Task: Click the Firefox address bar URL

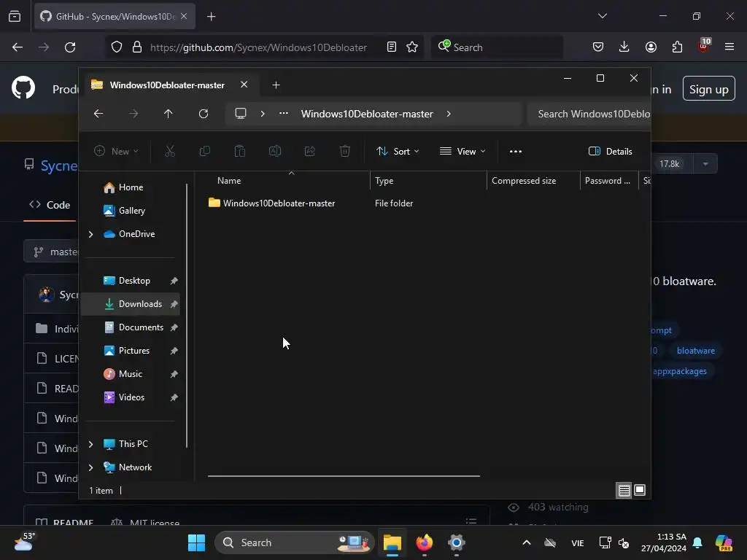Action: 258,47
